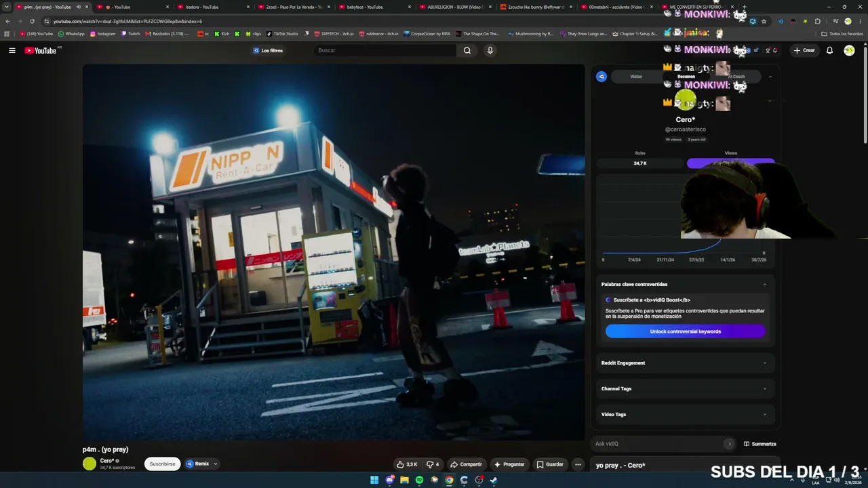Open the bookmarks apps grid icon

coord(7,33)
